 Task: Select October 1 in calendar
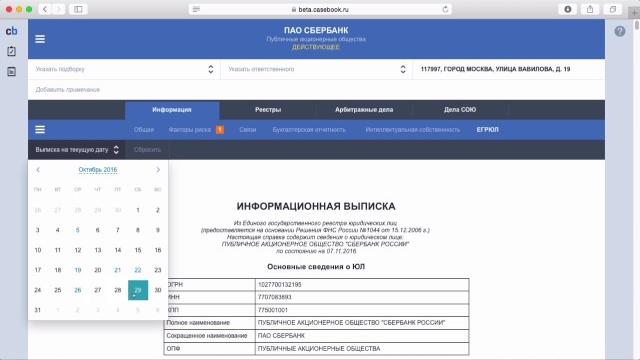click(138, 210)
